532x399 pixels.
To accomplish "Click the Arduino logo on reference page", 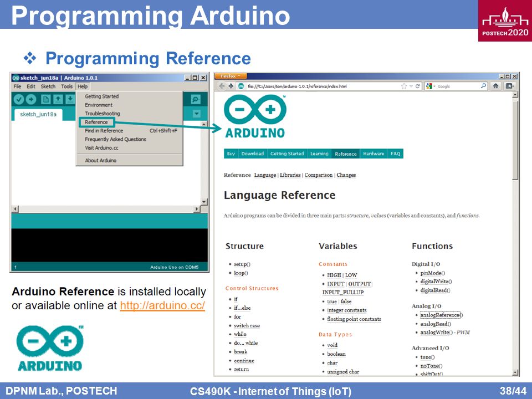I will click(x=255, y=117).
